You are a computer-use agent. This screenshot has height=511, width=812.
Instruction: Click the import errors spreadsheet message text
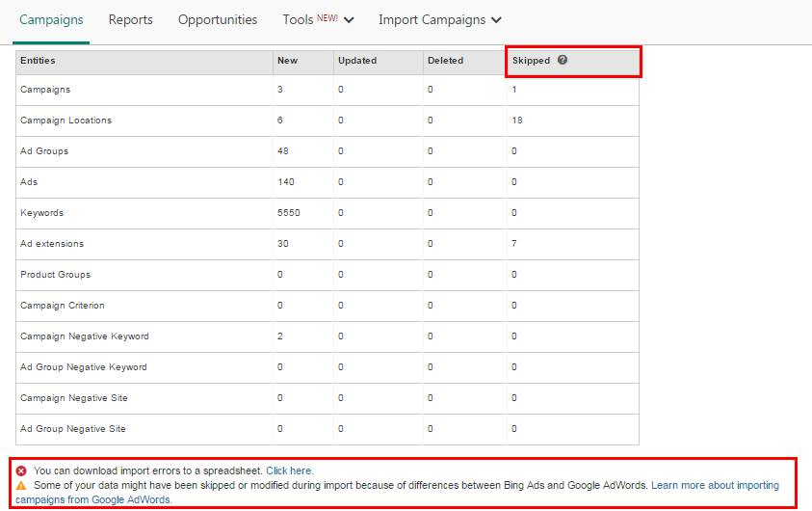click(x=148, y=471)
